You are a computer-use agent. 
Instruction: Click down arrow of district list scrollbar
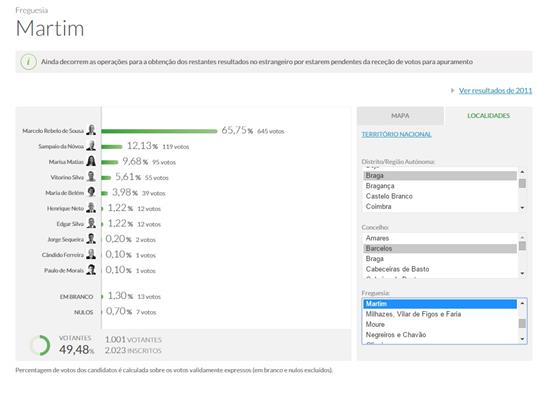pos(522,208)
